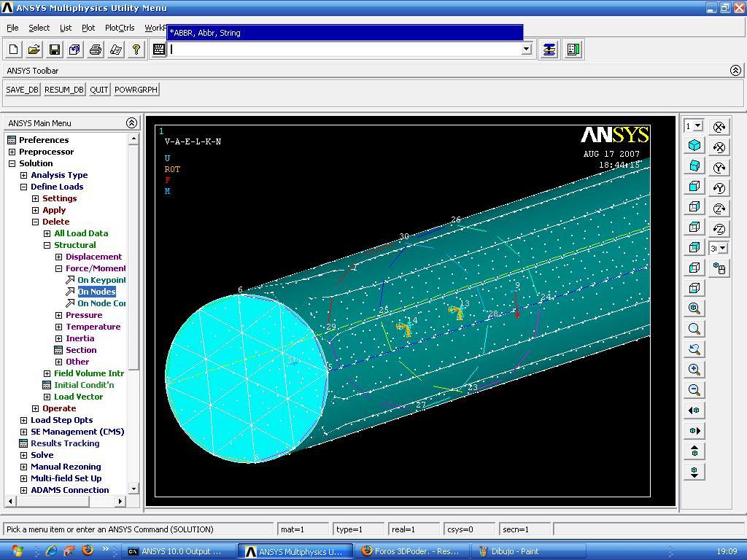This screenshot has width=747, height=560.
Task: Collapse the Solution tree node
Action: pyautogui.click(x=12, y=163)
